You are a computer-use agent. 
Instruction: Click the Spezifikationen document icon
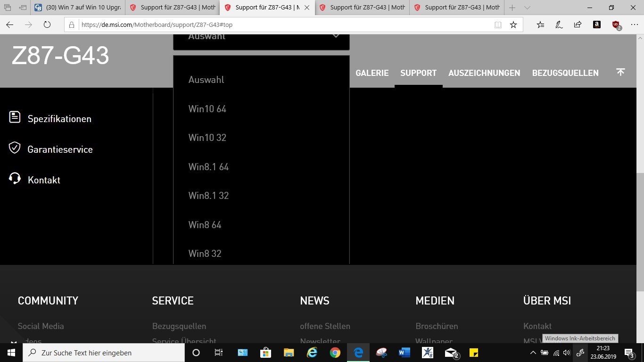pos(15,117)
